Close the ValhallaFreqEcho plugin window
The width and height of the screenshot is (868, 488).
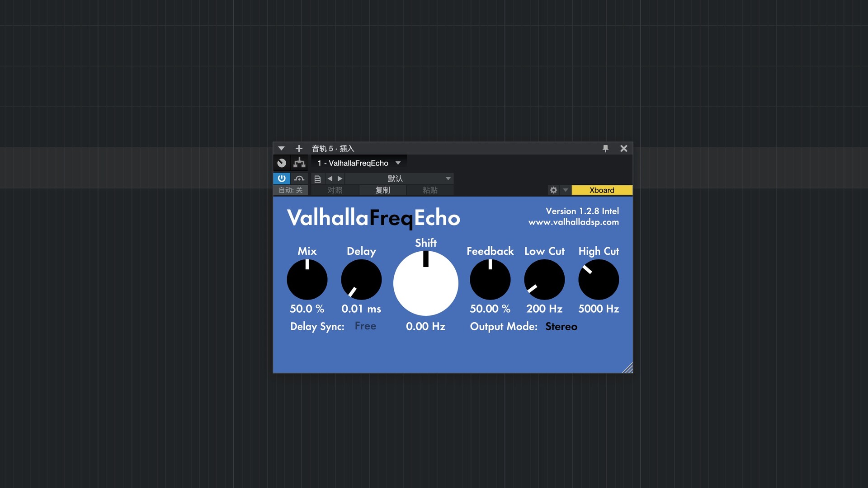(624, 148)
